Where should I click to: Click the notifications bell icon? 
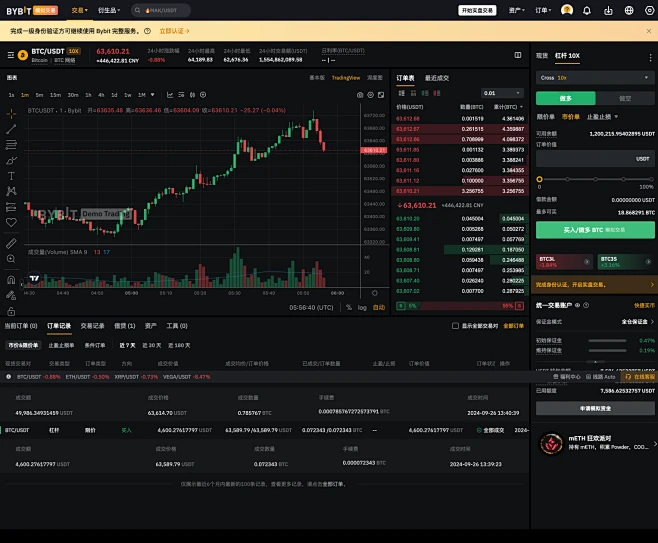(x=587, y=10)
